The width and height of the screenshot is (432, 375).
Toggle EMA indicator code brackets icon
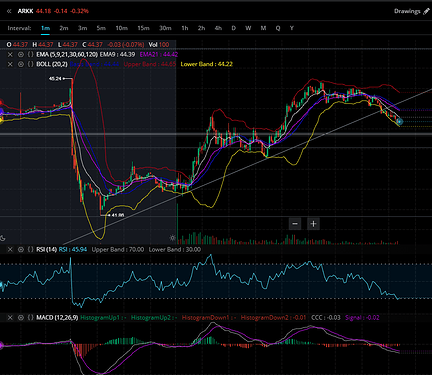pos(30,54)
